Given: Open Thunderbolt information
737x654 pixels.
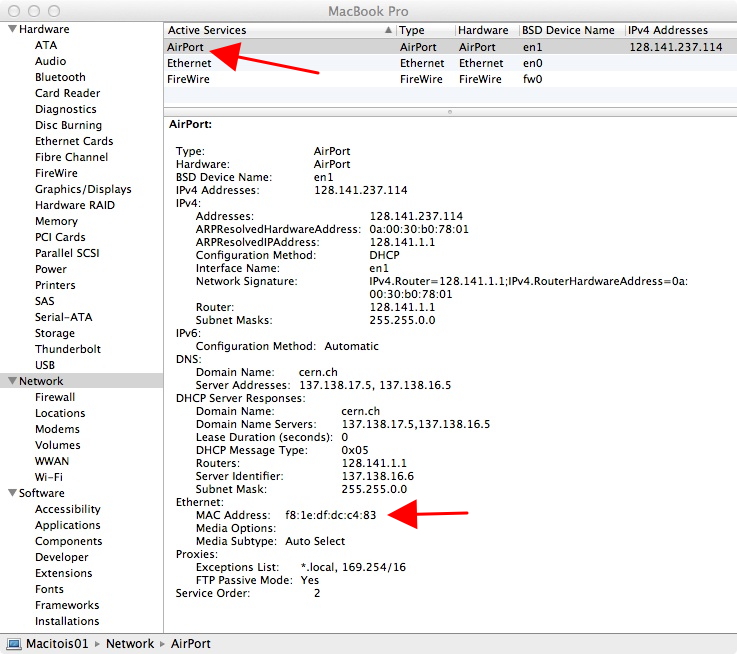Looking at the screenshot, I should [68, 349].
